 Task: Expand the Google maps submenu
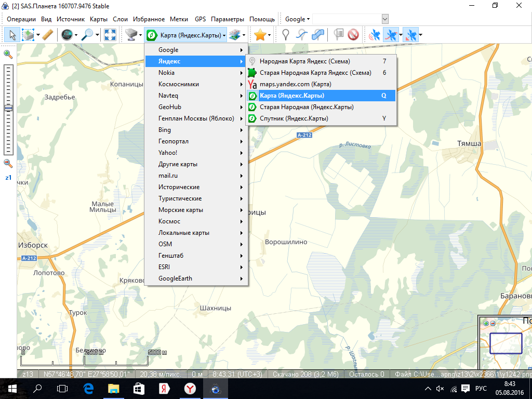(x=196, y=50)
